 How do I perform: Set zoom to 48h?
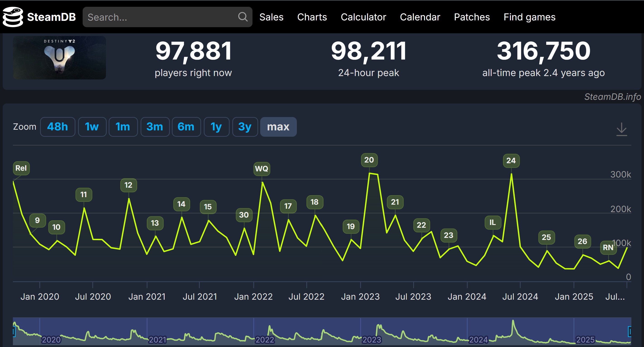(x=58, y=127)
